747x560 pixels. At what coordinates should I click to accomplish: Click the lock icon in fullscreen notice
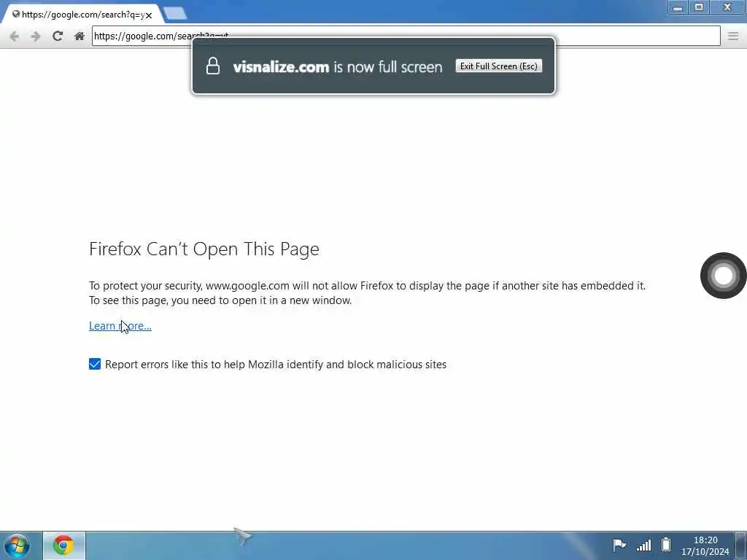click(213, 66)
